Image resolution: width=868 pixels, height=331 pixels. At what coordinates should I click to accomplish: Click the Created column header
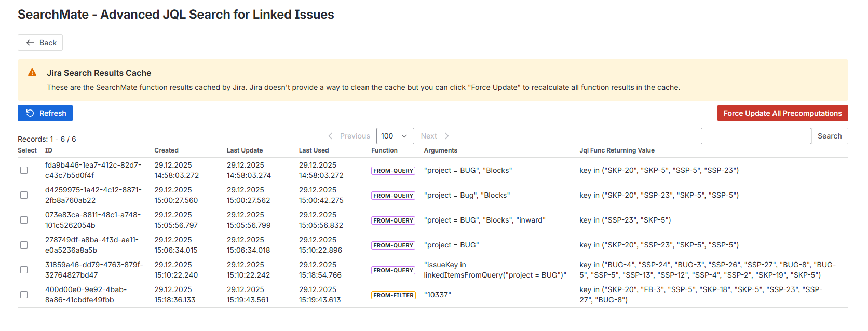tap(166, 150)
